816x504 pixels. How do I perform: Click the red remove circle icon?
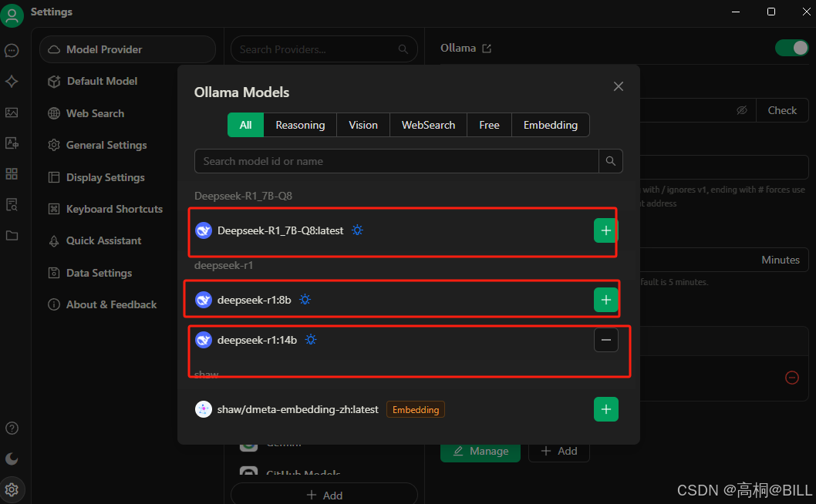click(791, 378)
